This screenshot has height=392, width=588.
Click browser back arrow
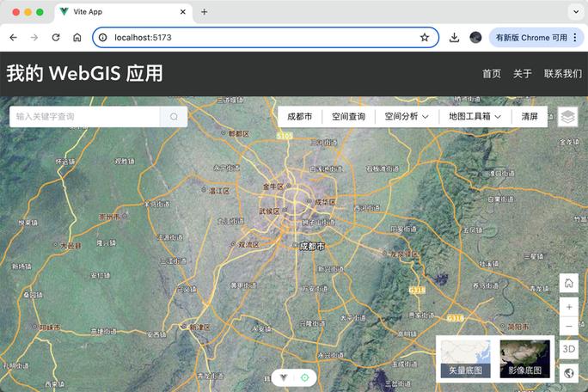click(x=14, y=38)
